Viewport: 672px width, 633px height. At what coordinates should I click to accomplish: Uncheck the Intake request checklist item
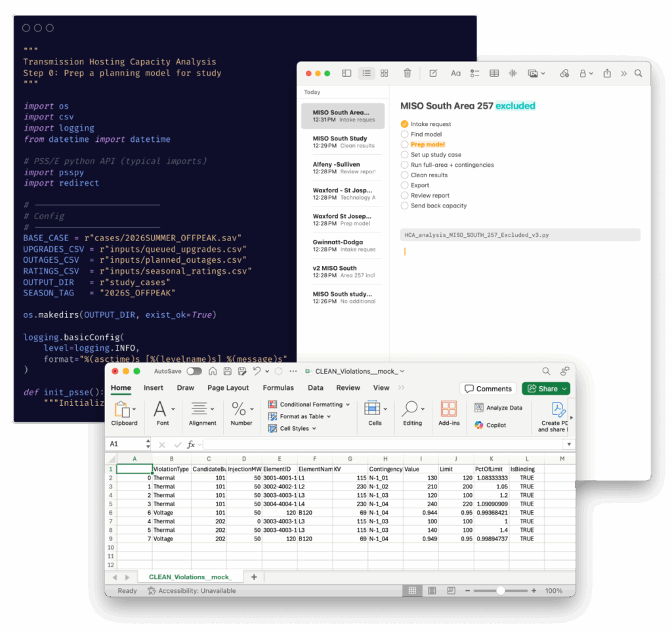[404, 124]
